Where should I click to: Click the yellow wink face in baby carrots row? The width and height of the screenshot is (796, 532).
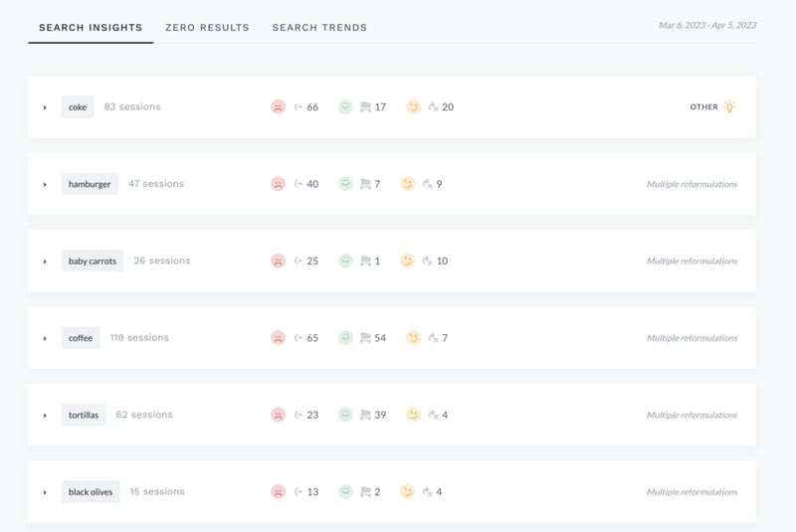click(407, 262)
